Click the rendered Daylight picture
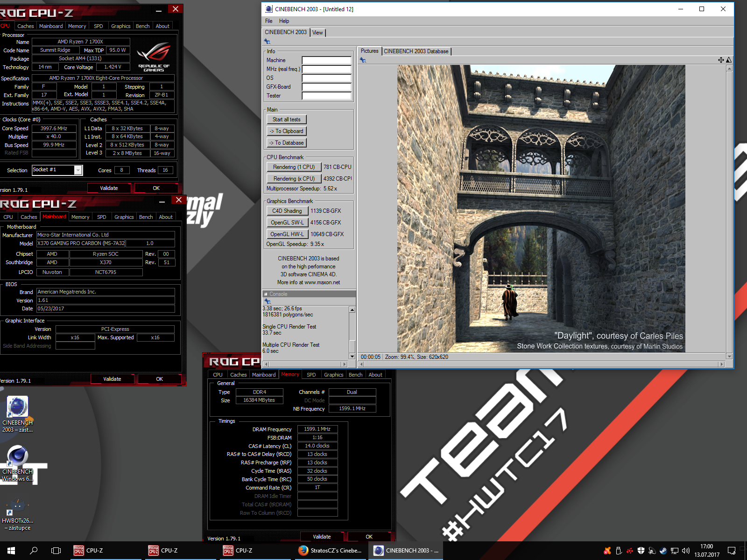 [x=541, y=209]
